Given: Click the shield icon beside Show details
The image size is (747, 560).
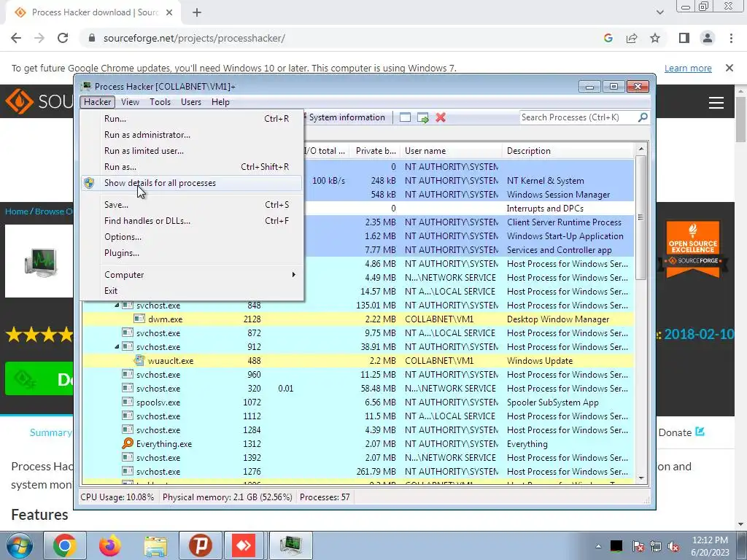Looking at the screenshot, I should pyautogui.click(x=89, y=183).
